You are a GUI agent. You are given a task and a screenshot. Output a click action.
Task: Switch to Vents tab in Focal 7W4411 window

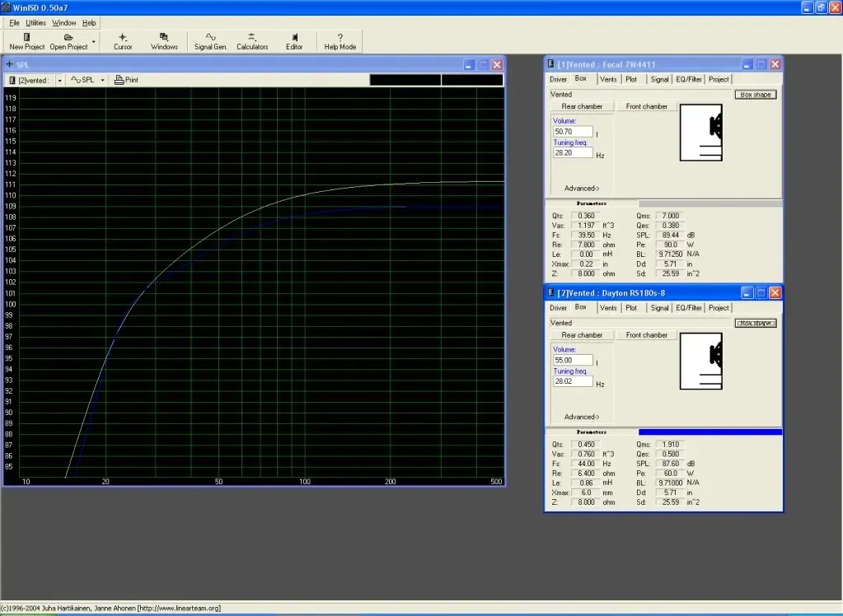[x=608, y=79]
